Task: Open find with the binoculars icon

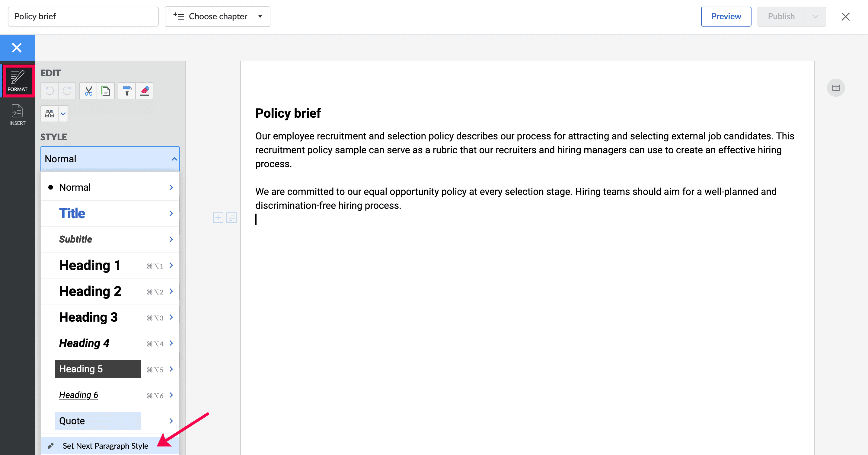Action: point(49,114)
